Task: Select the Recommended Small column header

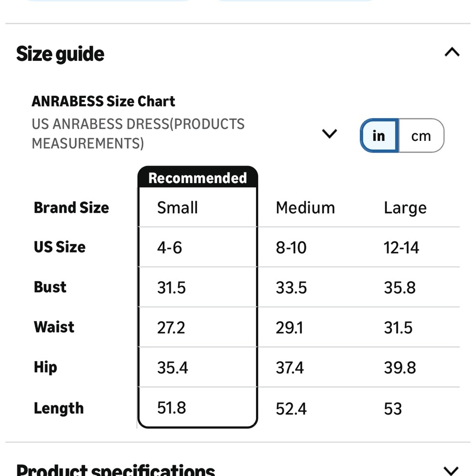Action: coord(177,208)
